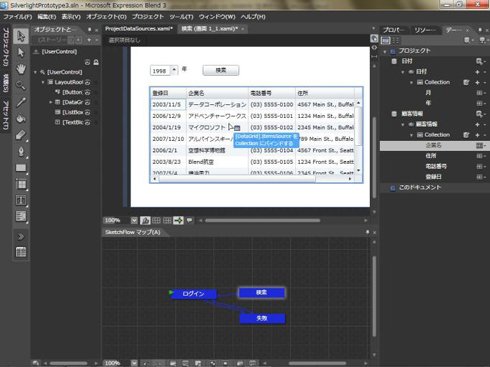490x367 pixels.
Task: Toggle lock-all icon in Objects panel
Action: click(96, 62)
